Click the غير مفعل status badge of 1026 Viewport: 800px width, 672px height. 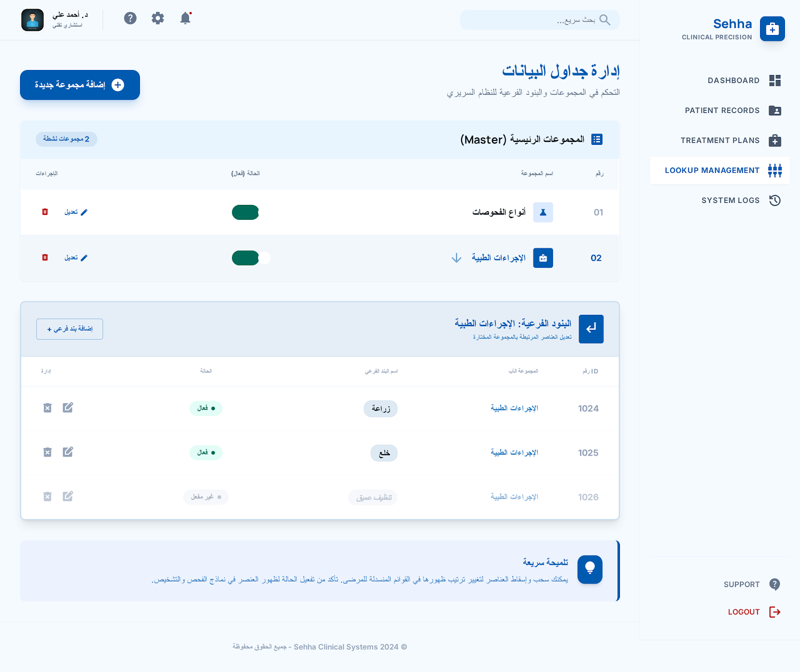pyautogui.click(x=205, y=497)
